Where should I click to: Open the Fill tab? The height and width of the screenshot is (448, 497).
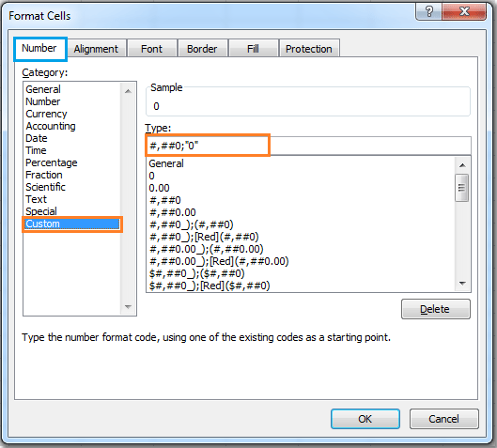(253, 49)
